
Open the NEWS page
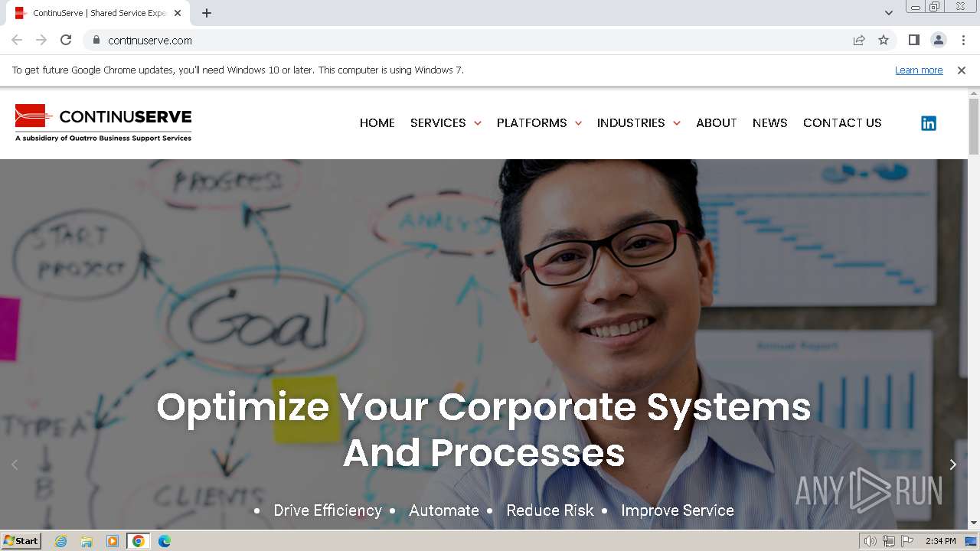click(770, 122)
